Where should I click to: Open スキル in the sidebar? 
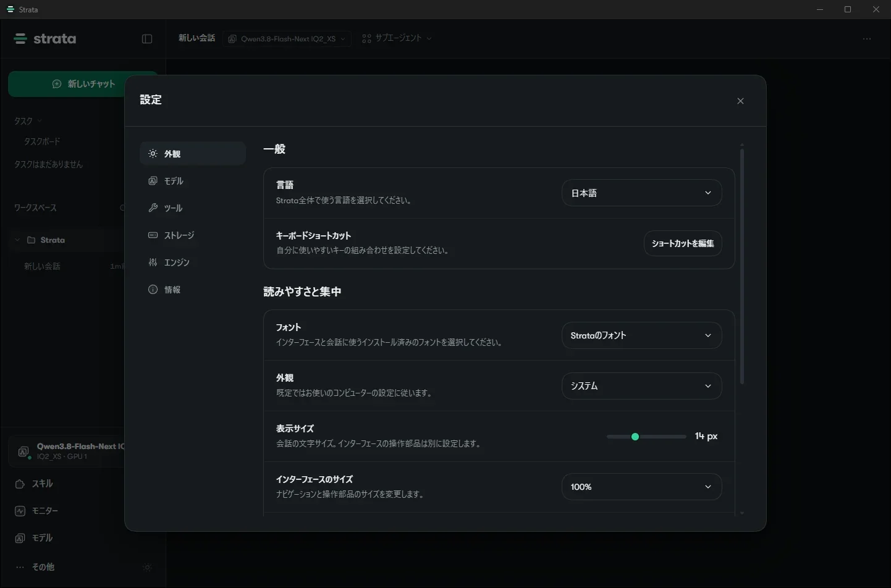pos(34,484)
